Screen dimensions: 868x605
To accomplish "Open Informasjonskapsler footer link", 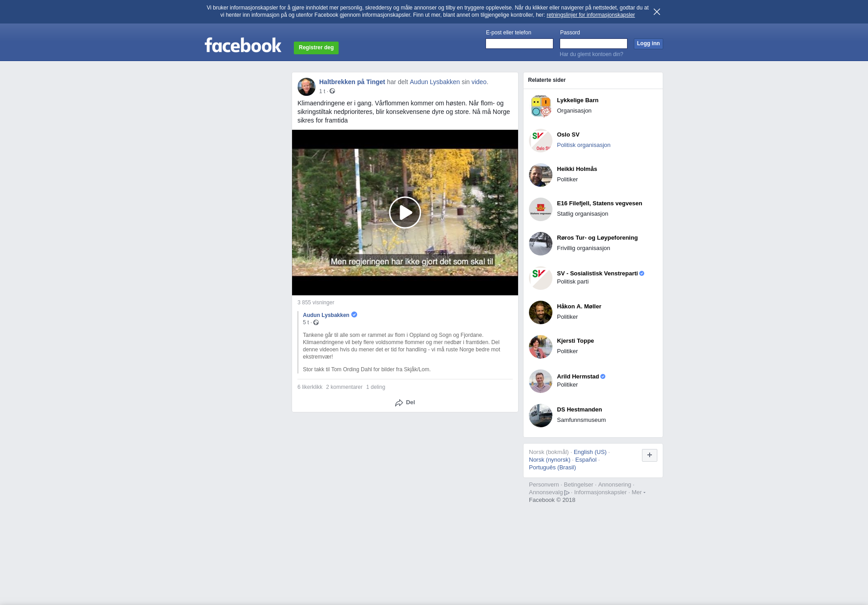I will 600,492.
